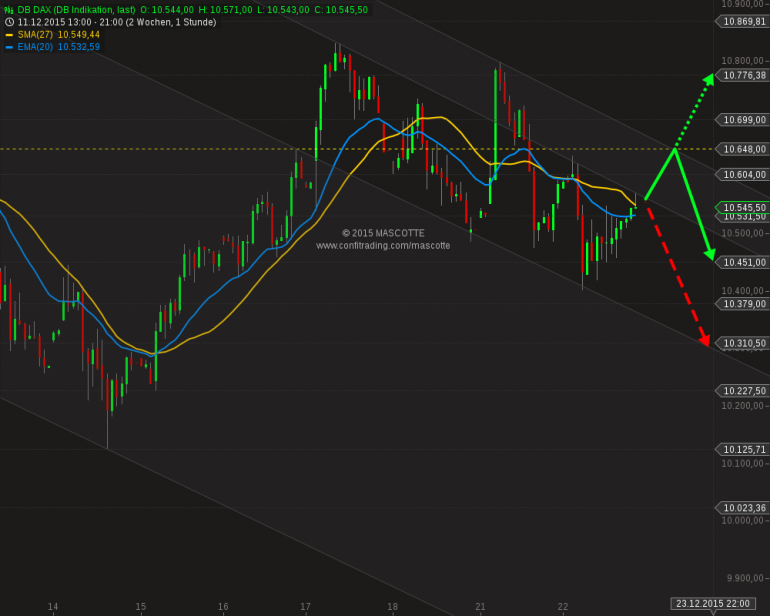
Task: Click the 10.310,50 price level tag
Action: point(742,343)
